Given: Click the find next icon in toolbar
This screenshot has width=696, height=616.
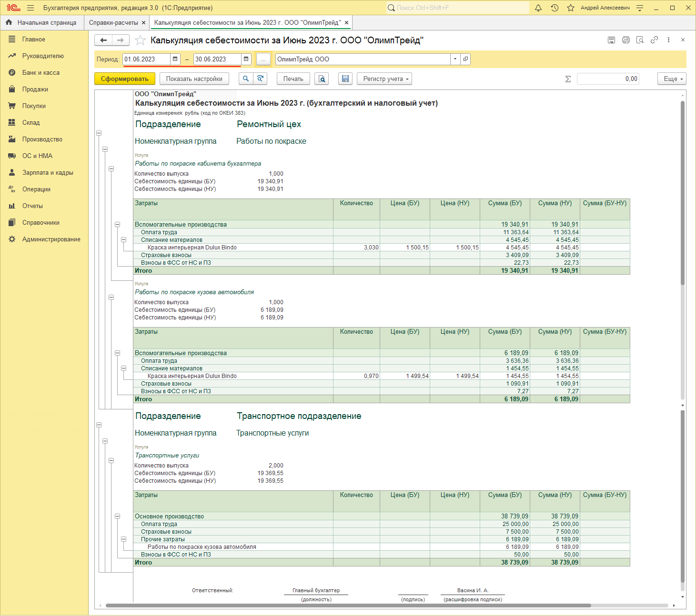Looking at the screenshot, I should tap(260, 79).
